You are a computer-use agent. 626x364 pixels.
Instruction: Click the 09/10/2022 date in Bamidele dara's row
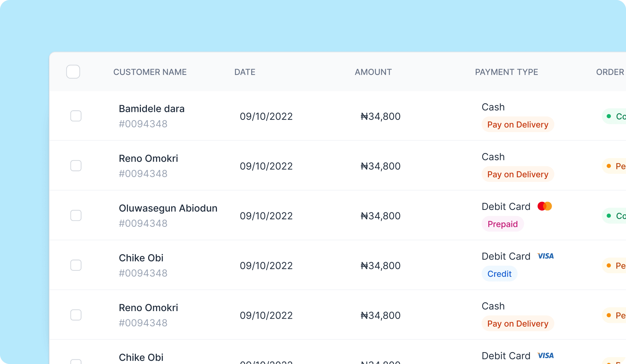click(266, 116)
